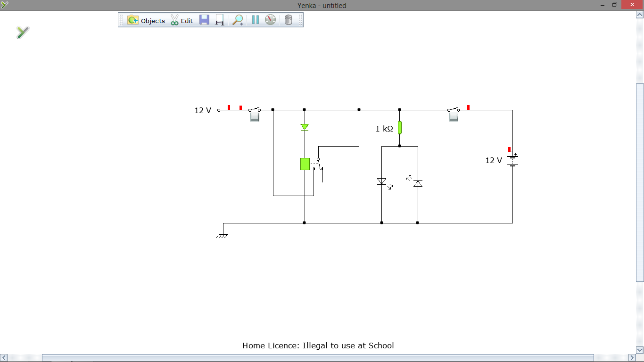Click the Yenka logo below title bar
This screenshot has height=362, width=644.
[x=23, y=32]
